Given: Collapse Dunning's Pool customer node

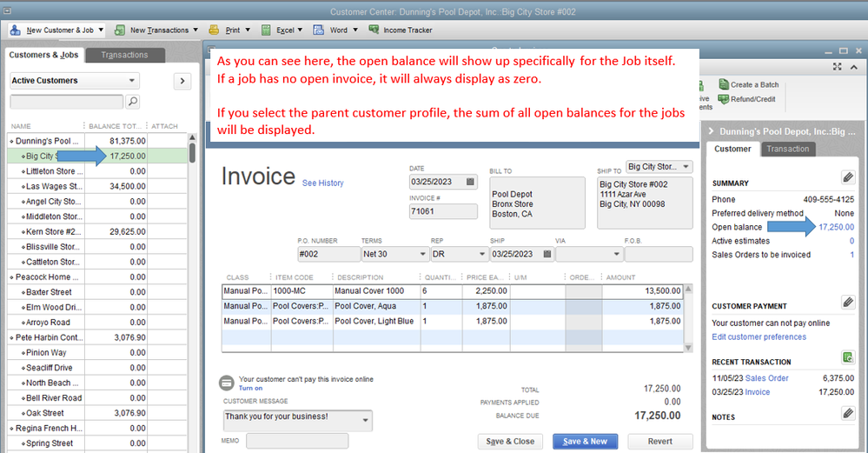Looking at the screenshot, I should click(x=11, y=141).
